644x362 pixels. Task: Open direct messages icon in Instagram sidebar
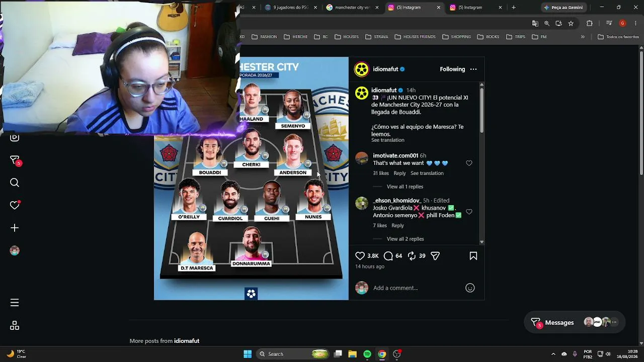click(15, 160)
